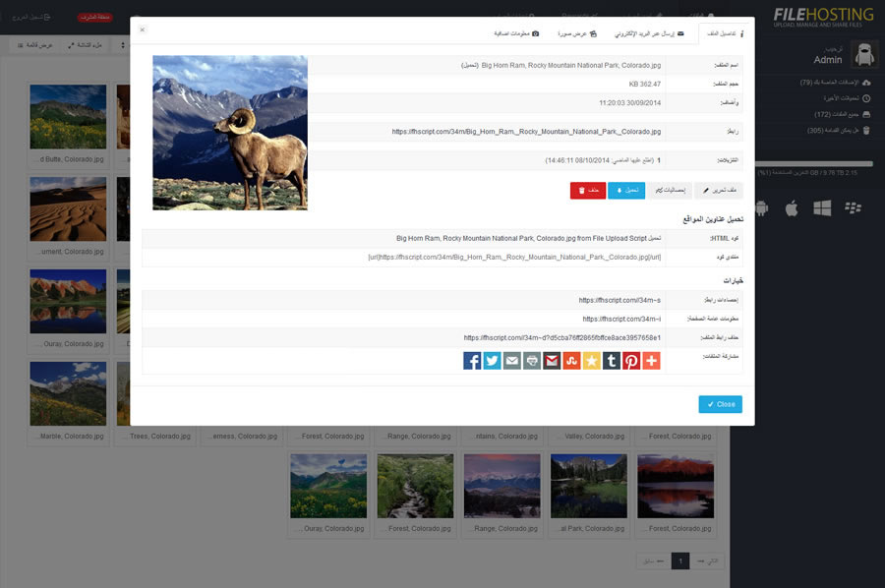Click the Android app icon in sidebar

click(x=761, y=208)
